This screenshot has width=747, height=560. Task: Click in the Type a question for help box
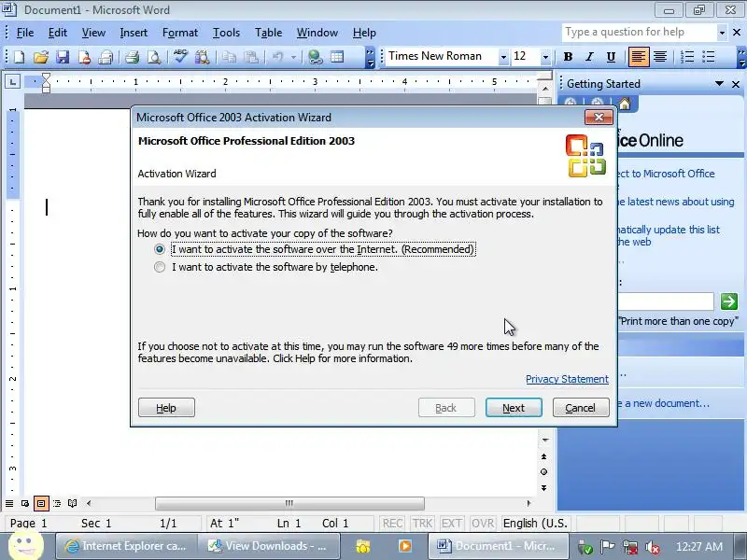[639, 33]
